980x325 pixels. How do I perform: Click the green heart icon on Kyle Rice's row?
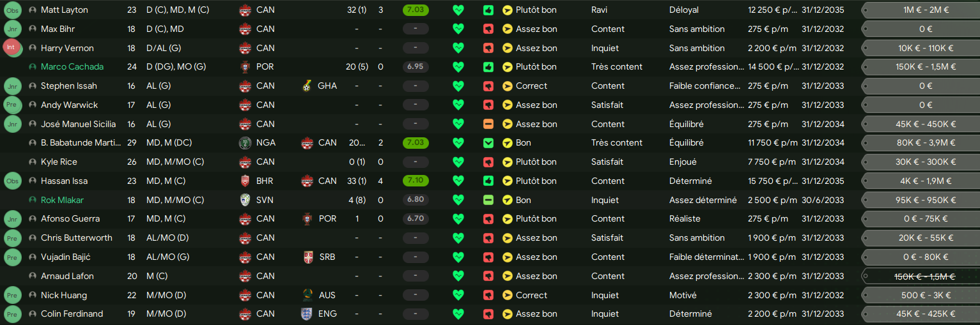point(458,162)
